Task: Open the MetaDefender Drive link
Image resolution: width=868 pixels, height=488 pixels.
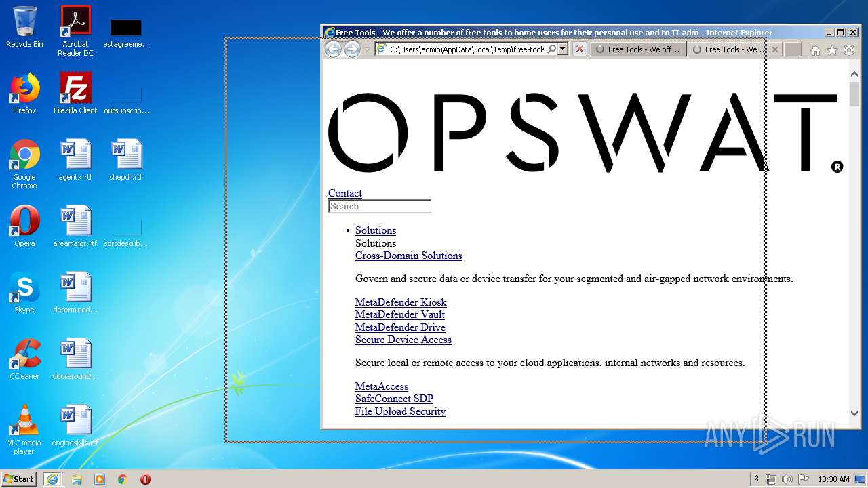Action: [400, 327]
